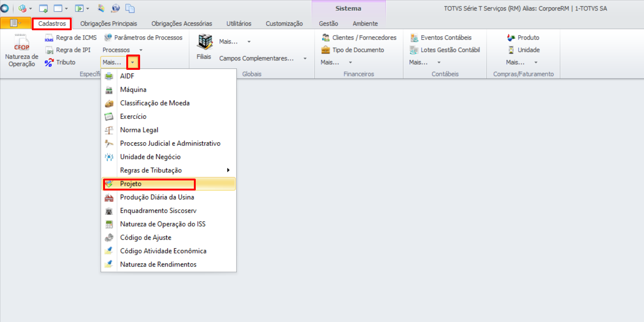Click Código Atividade Econômica icon
The width and height of the screenshot is (644, 322).
coord(109,251)
